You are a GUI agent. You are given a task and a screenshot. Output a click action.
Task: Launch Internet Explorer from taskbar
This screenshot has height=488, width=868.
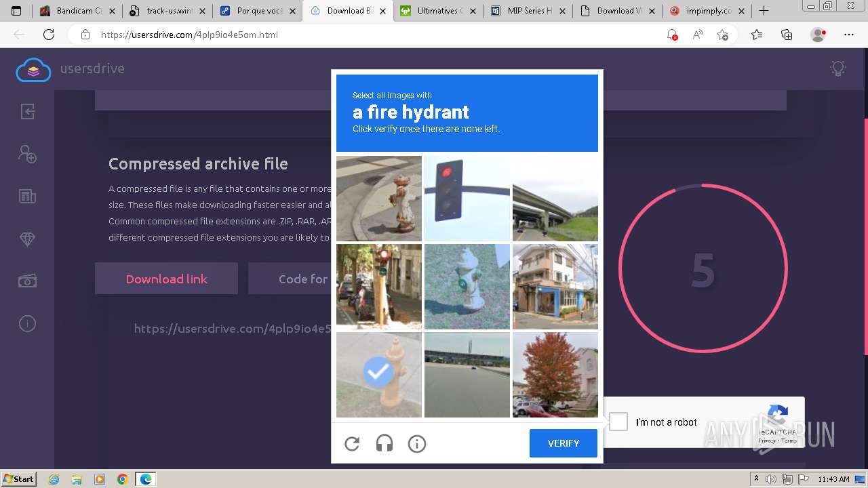pos(54,479)
